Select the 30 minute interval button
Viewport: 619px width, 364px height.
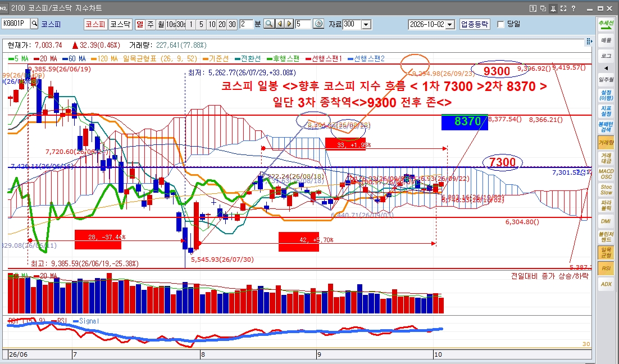(x=232, y=24)
